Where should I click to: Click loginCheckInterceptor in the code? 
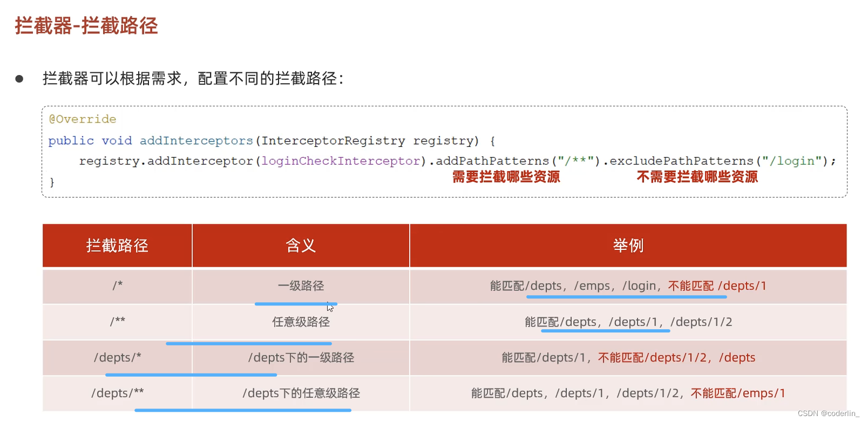point(341,161)
